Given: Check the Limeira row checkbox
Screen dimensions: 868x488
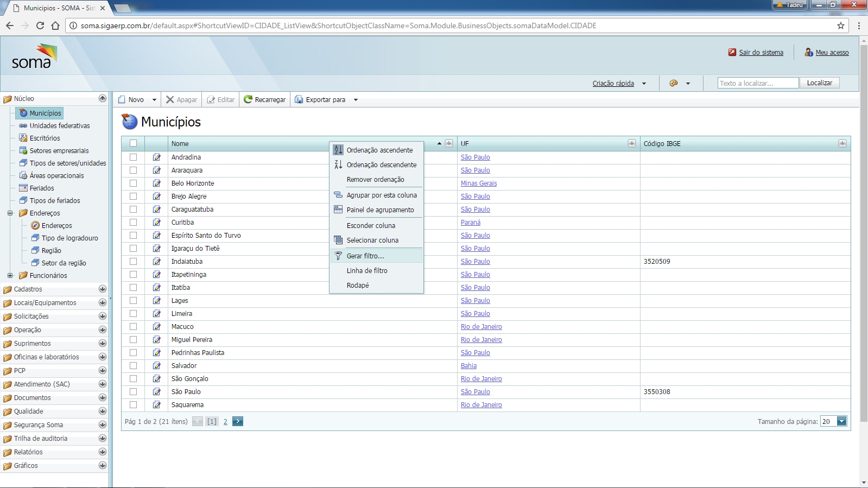Looking at the screenshot, I should tap(133, 313).
